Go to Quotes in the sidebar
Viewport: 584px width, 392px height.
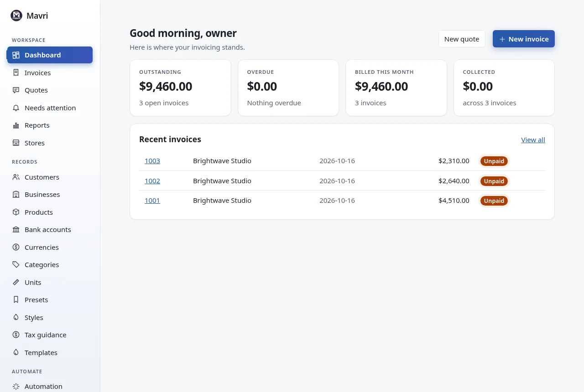(50, 90)
